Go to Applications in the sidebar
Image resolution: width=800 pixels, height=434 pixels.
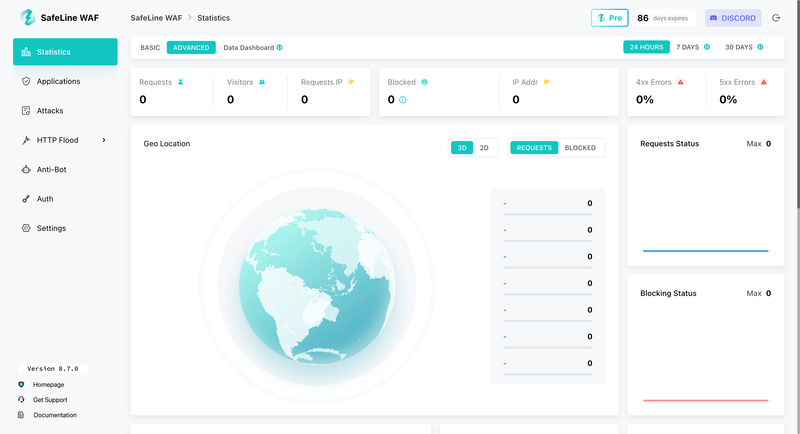[x=65, y=81]
